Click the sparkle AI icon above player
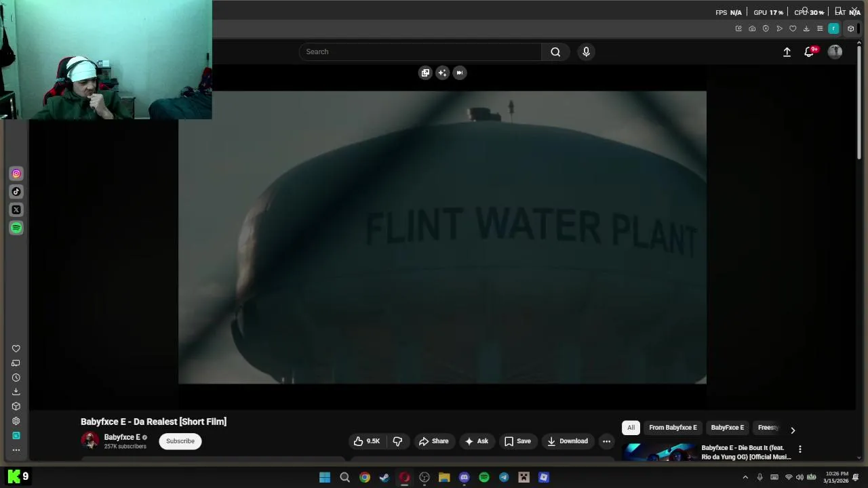 [x=442, y=73]
